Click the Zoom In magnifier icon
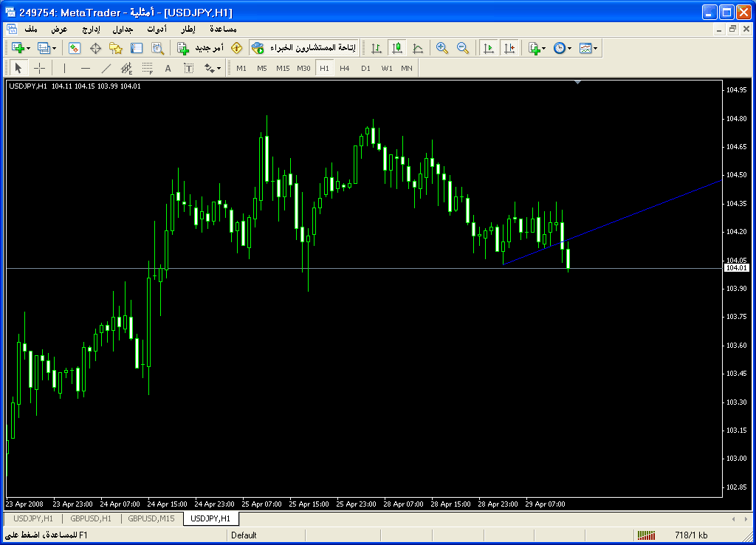Image resolution: width=756 pixels, height=545 pixels. click(442, 48)
